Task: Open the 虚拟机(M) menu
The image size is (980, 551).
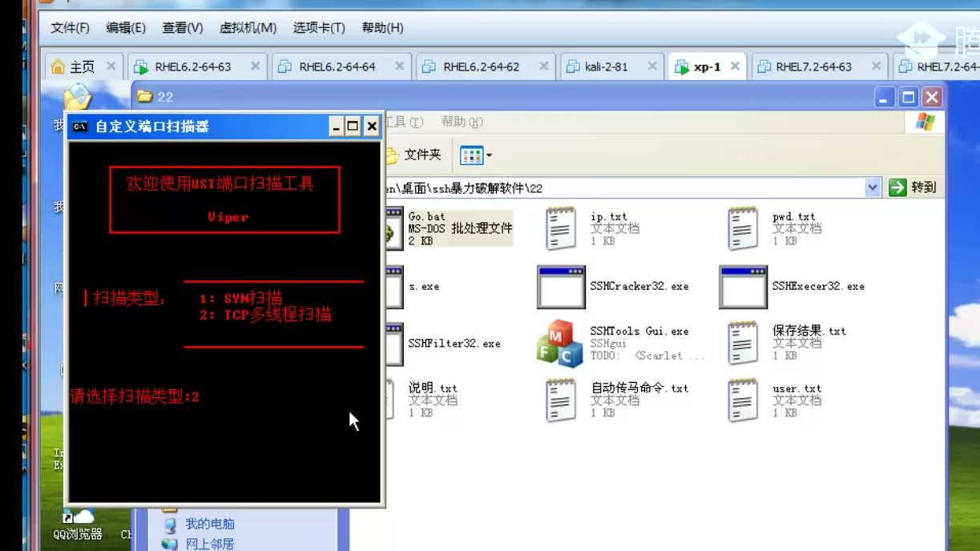Action: [x=248, y=28]
